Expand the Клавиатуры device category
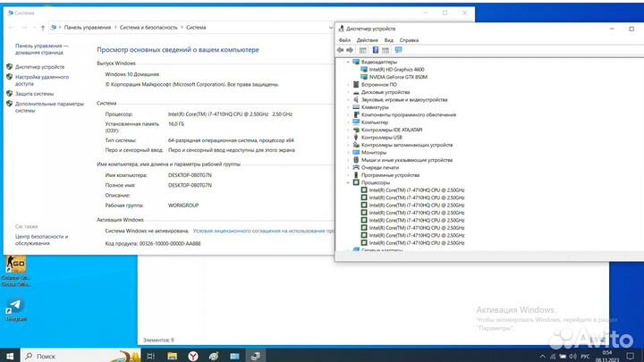This screenshot has height=362, width=644. 347,107
